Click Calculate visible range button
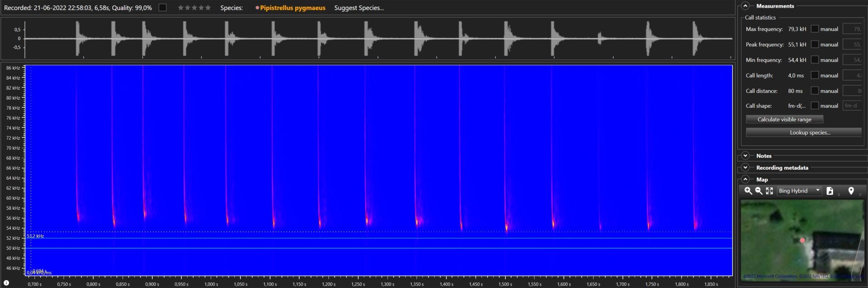 pyautogui.click(x=784, y=120)
